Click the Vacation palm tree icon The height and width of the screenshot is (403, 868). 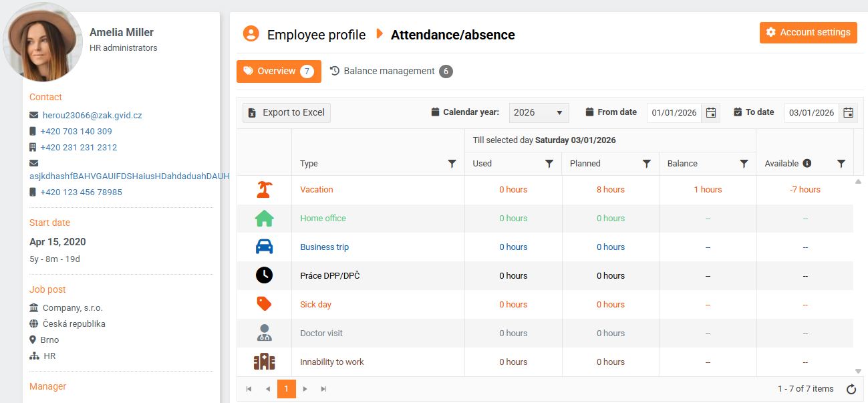264,190
